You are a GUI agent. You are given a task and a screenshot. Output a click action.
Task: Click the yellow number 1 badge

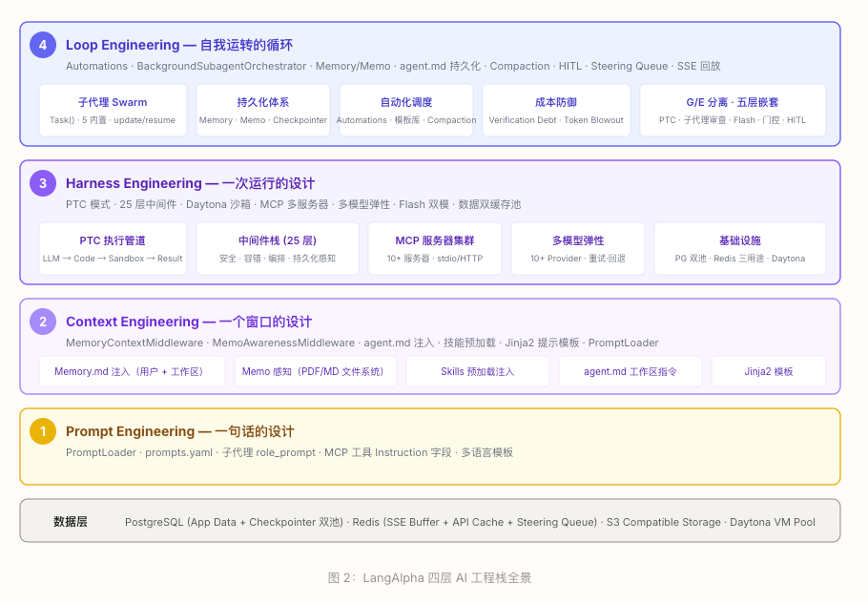(x=43, y=431)
